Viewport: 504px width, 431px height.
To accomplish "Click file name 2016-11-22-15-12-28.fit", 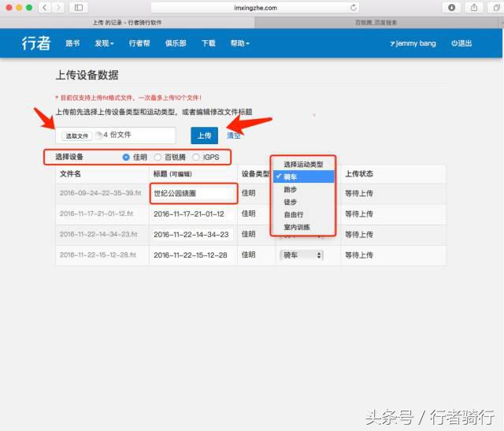I will [98, 255].
